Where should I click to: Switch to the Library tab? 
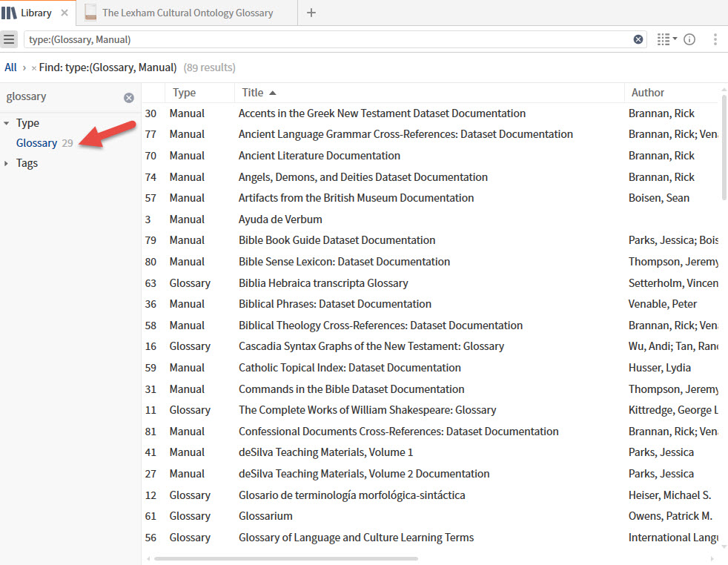[36, 13]
